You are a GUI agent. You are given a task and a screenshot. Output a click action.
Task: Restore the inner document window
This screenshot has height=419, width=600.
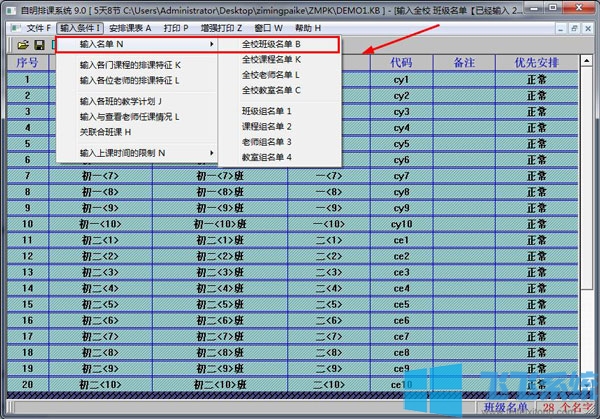[574, 28]
